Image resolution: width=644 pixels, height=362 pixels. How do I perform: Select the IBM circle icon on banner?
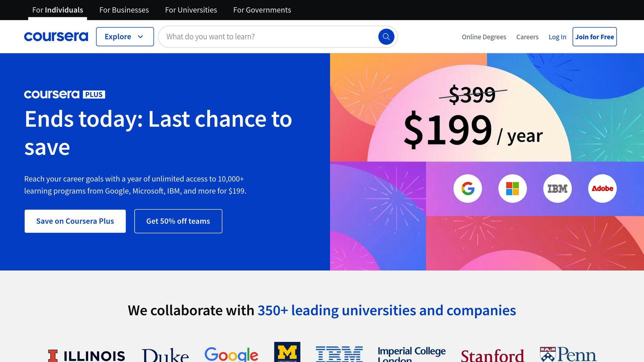click(557, 188)
